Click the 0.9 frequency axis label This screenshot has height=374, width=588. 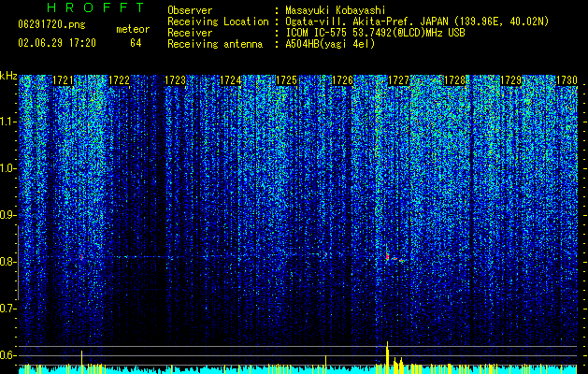coord(8,215)
